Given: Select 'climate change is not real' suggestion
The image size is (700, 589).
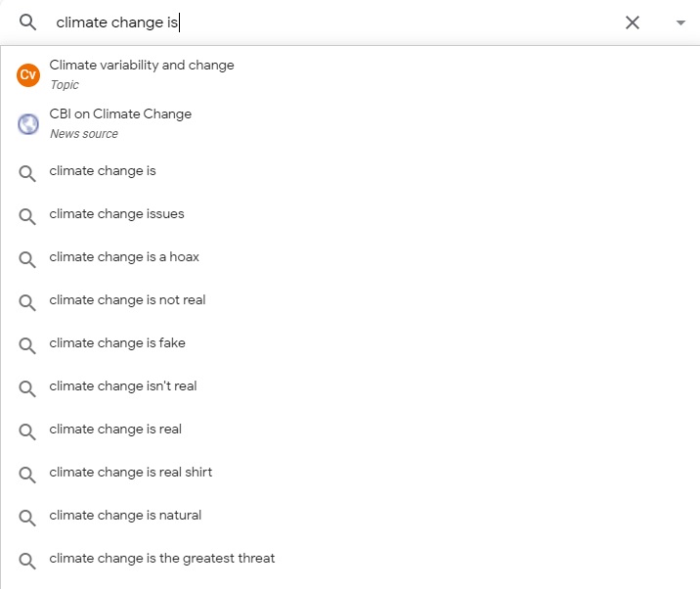Looking at the screenshot, I should (x=350, y=299).
